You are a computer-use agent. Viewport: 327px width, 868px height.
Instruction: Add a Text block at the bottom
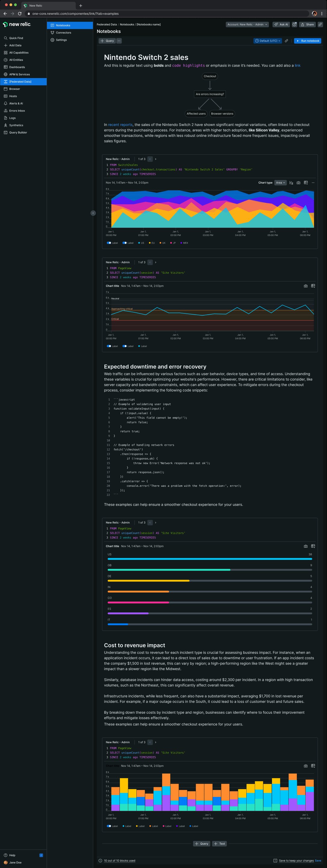click(219, 843)
